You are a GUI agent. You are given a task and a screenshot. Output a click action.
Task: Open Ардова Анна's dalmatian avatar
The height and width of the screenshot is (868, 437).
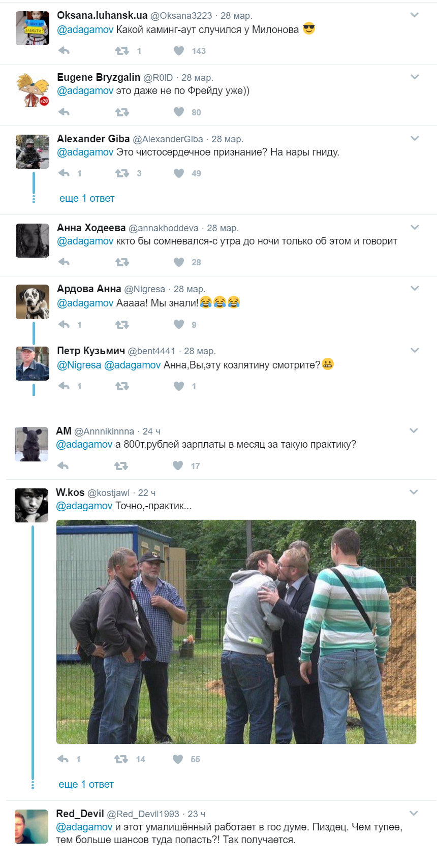[33, 302]
